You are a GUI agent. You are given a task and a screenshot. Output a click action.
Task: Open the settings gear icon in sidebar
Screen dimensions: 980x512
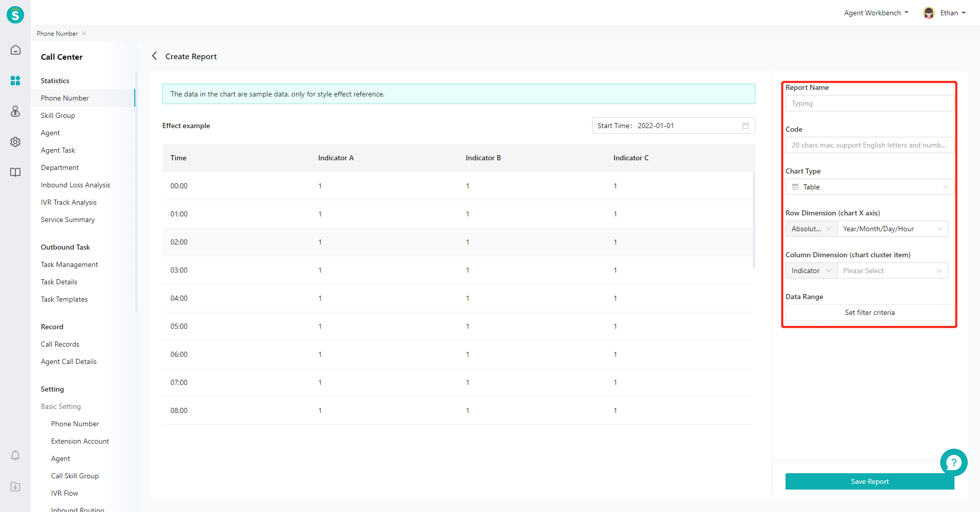coord(15,142)
